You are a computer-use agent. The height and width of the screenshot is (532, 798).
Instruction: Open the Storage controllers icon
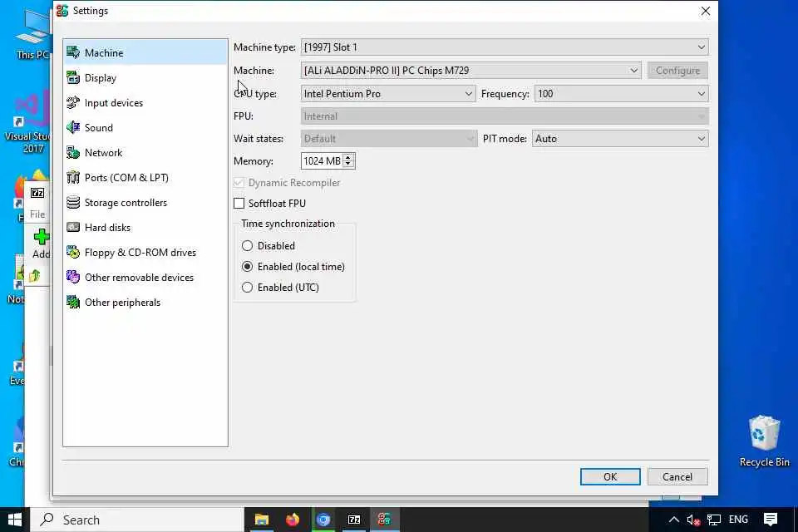73,202
